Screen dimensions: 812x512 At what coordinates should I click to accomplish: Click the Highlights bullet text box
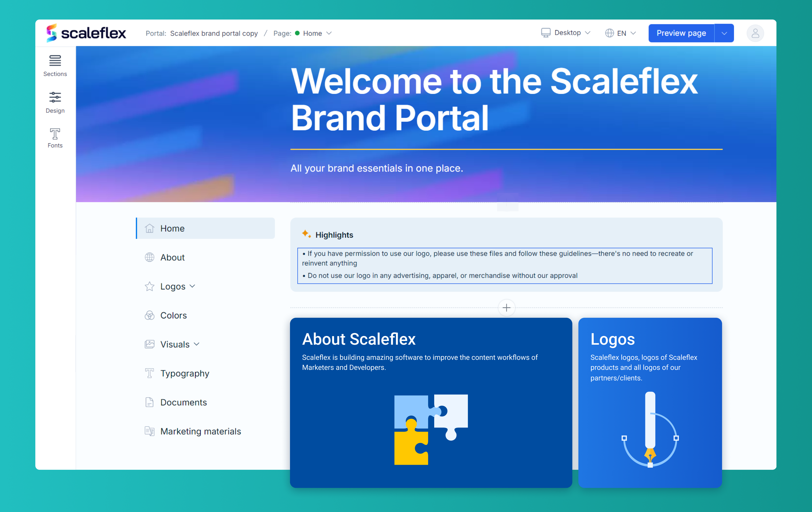click(504, 265)
